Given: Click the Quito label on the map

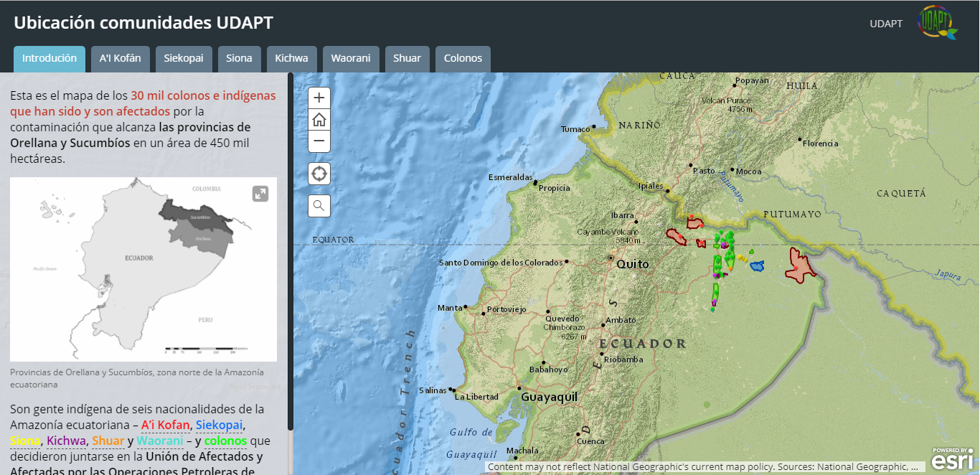Looking at the screenshot, I should [x=633, y=264].
